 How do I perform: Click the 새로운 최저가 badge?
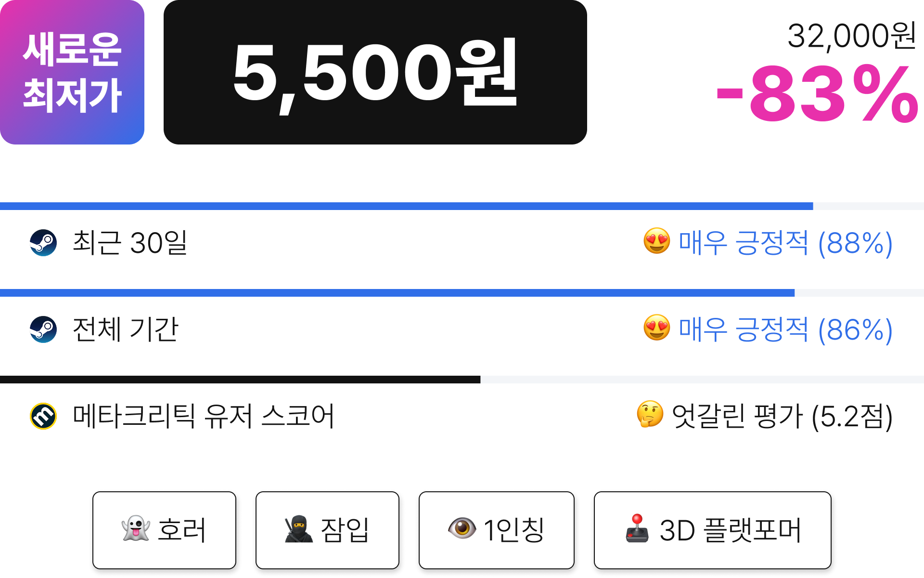coord(72,72)
